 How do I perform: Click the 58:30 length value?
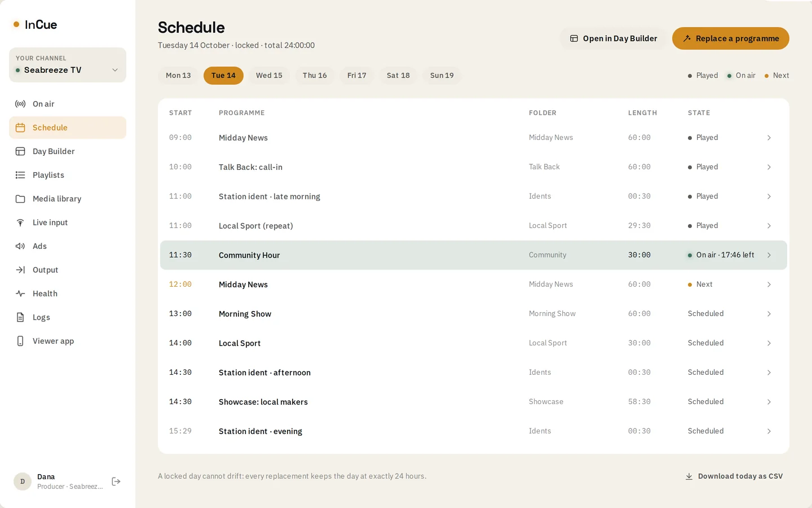tap(639, 402)
